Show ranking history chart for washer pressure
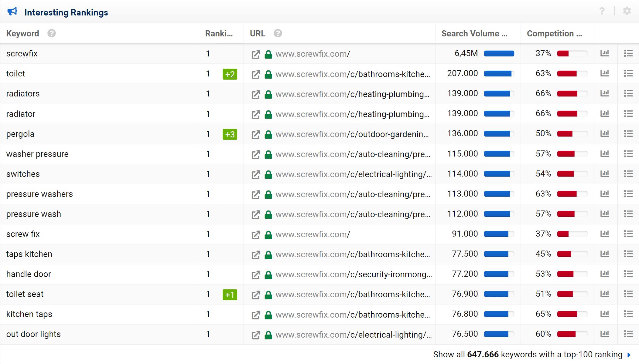 (605, 153)
